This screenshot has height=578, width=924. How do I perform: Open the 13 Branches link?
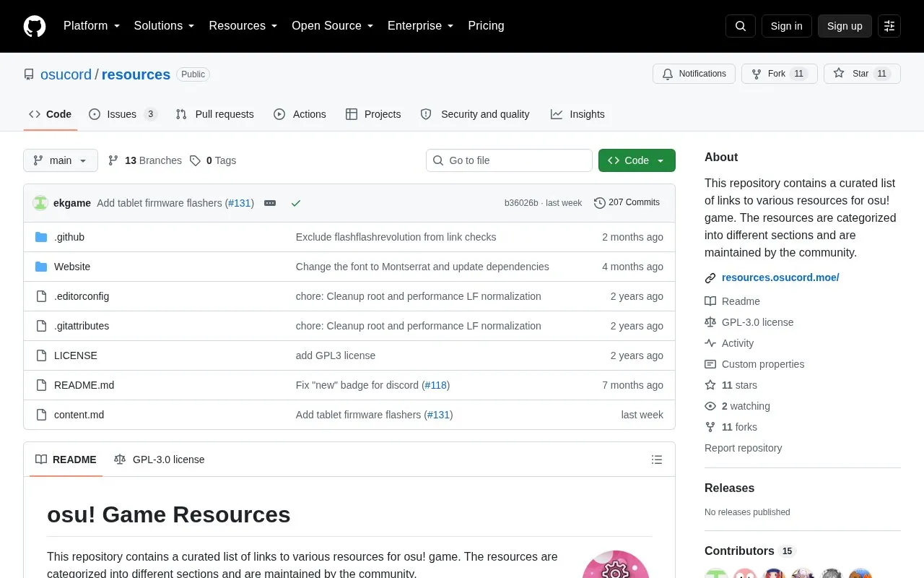(144, 160)
